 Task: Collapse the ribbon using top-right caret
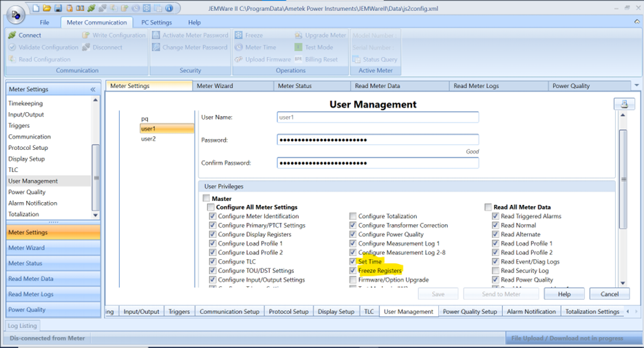(636, 22)
